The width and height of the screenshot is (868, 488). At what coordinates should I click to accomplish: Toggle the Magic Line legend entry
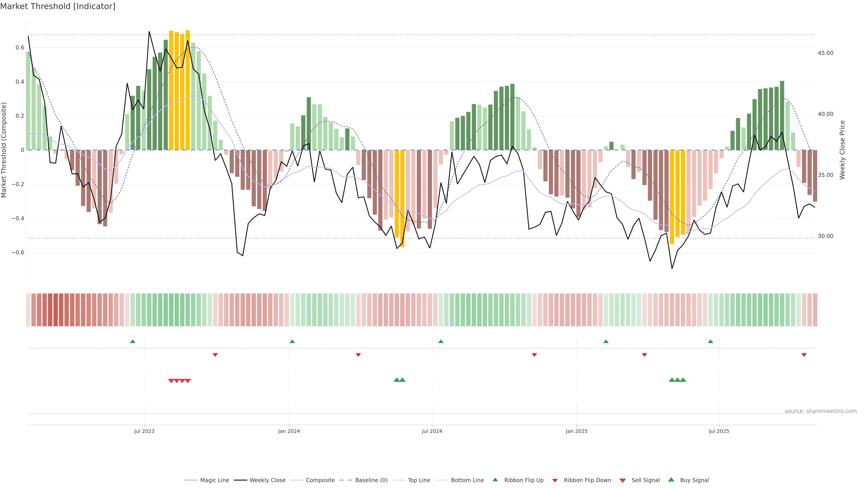click(214, 480)
